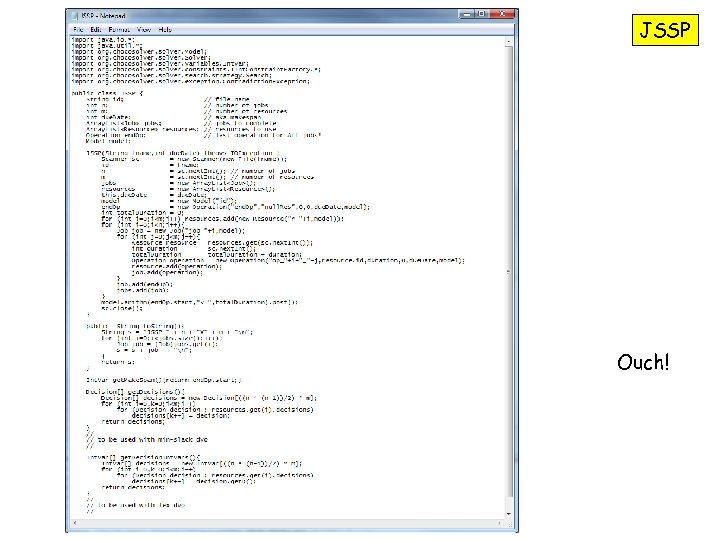Click the "job.add(endOp);" line
This screenshot has height=540, width=720.
(144, 284)
